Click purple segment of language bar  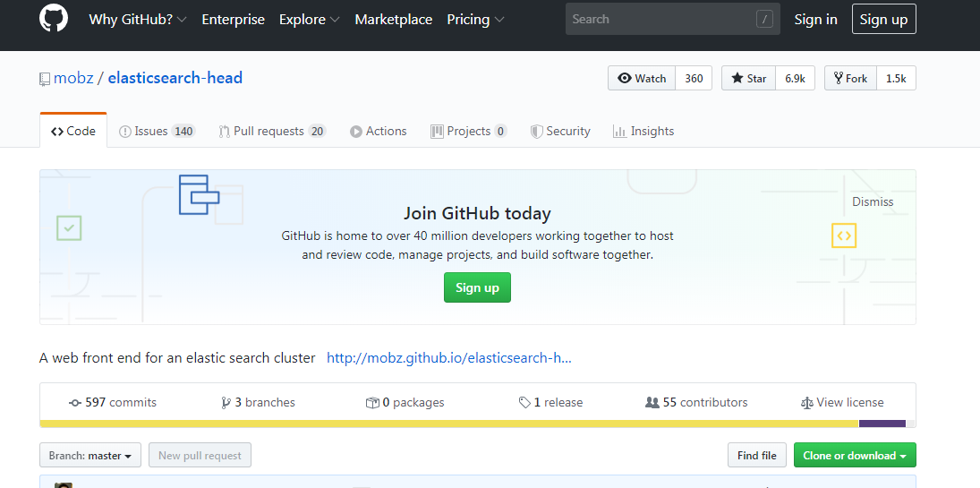pos(882,424)
